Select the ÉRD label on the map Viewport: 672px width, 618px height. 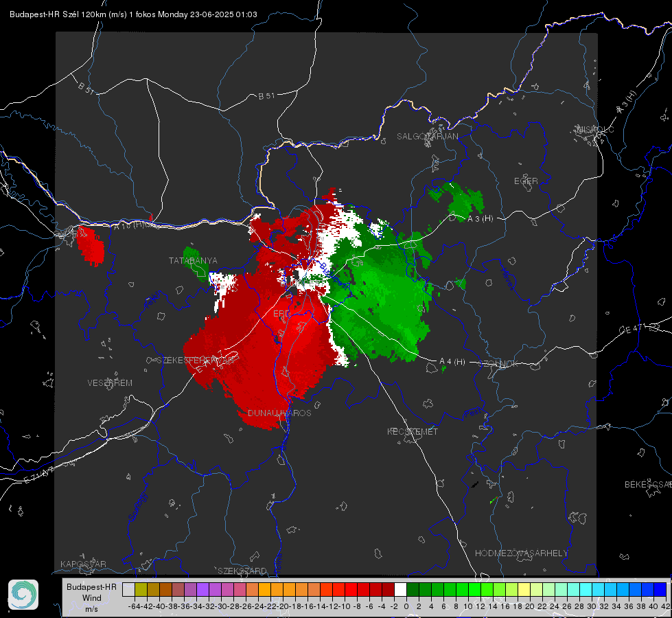click(281, 314)
